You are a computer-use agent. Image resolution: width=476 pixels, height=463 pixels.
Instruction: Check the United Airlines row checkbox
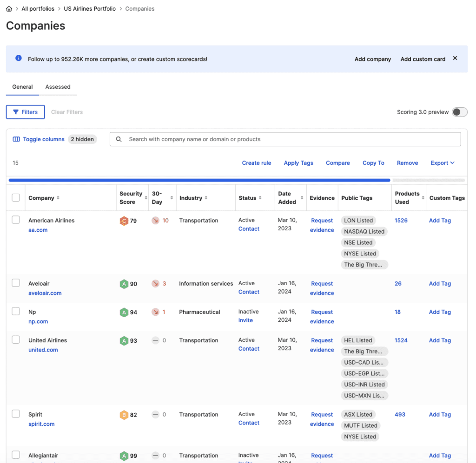pyautogui.click(x=16, y=339)
